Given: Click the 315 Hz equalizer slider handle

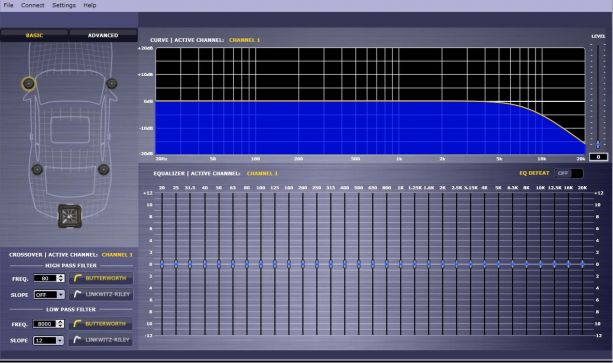Looking at the screenshot, I should (331, 265).
